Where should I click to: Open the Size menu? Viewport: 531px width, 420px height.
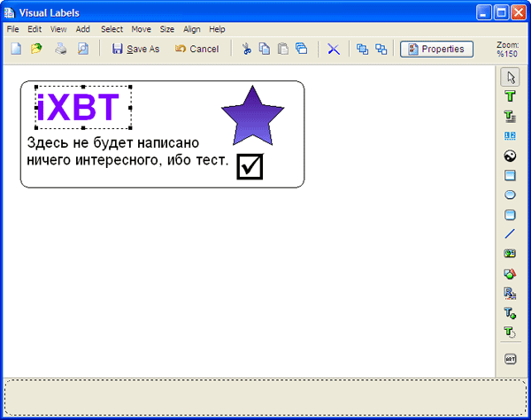coord(167,29)
